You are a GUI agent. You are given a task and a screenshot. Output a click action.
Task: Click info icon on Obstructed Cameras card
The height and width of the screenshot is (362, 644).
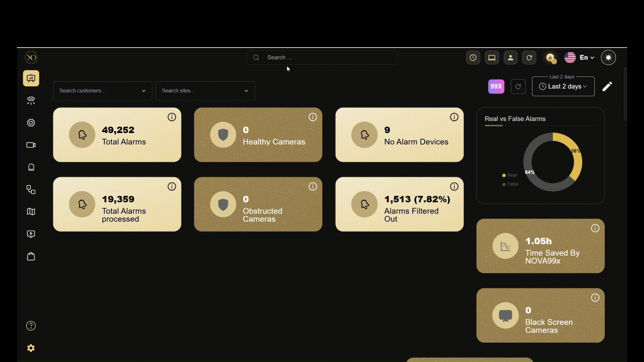point(313,187)
